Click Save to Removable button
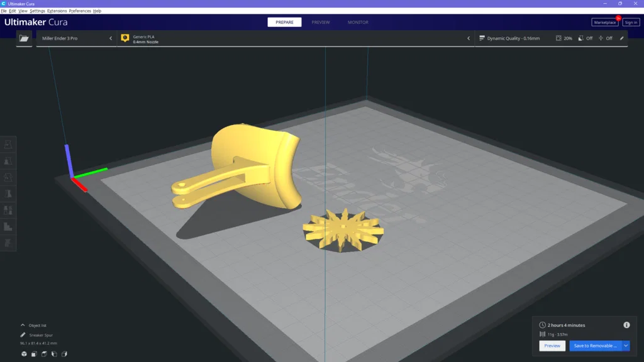The height and width of the screenshot is (362, 644). click(596, 346)
